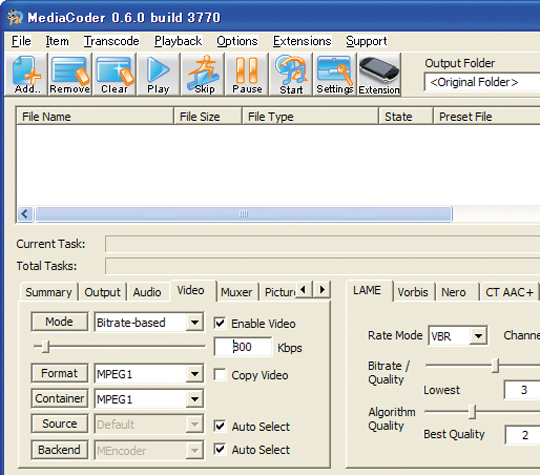Sort by State column header
Viewport: 540px width, 475px height.
pos(406,116)
